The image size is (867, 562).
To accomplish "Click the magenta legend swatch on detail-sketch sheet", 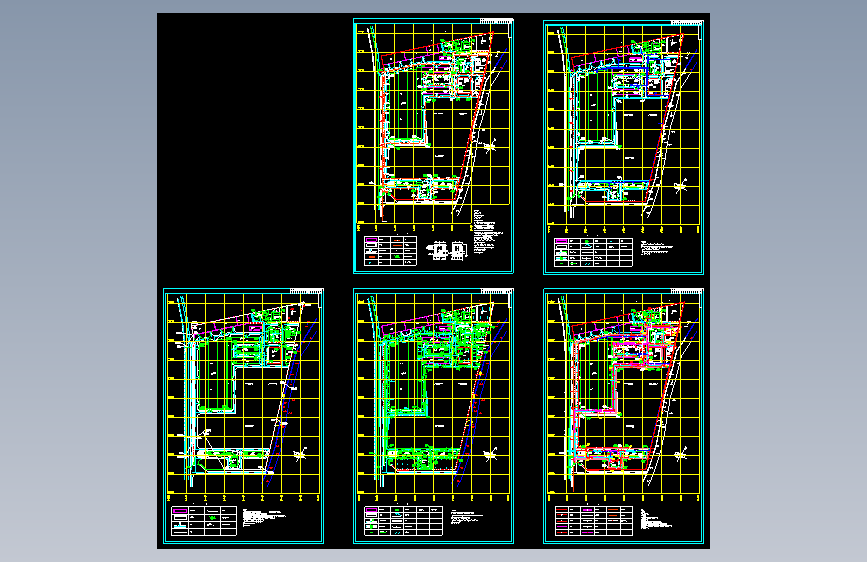I will pyautogui.click(x=371, y=240).
